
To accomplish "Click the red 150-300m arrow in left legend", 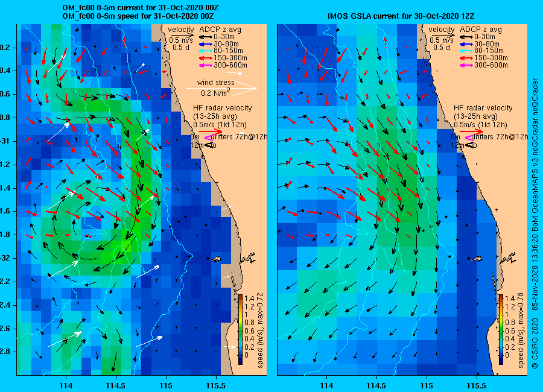I will pos(205,58).
